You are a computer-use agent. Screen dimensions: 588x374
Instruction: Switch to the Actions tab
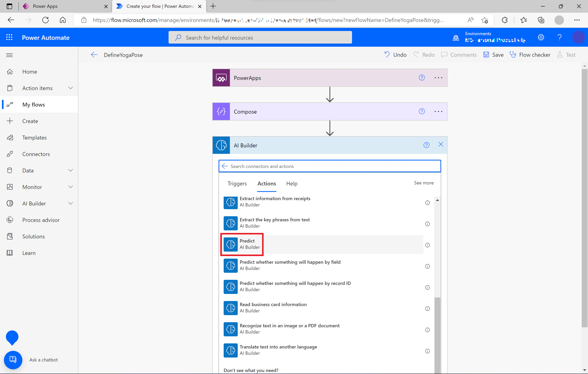(267, 183)
